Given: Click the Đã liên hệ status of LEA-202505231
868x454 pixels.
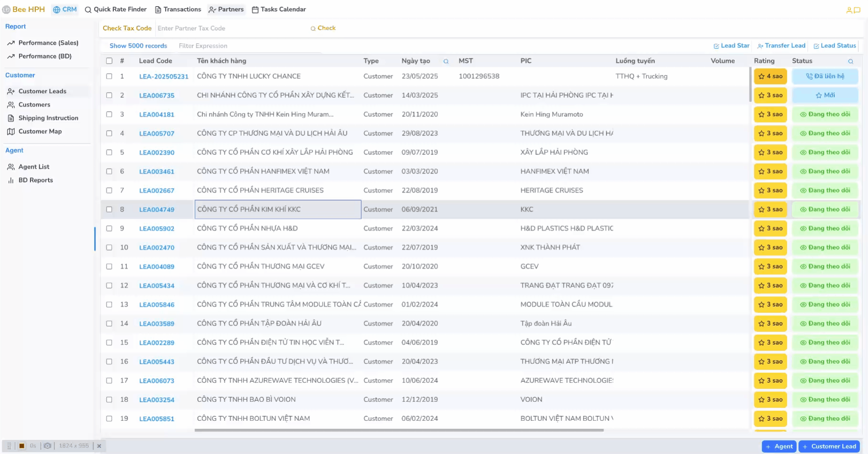Looking at the screenshot, I should (x=825, y=76).
